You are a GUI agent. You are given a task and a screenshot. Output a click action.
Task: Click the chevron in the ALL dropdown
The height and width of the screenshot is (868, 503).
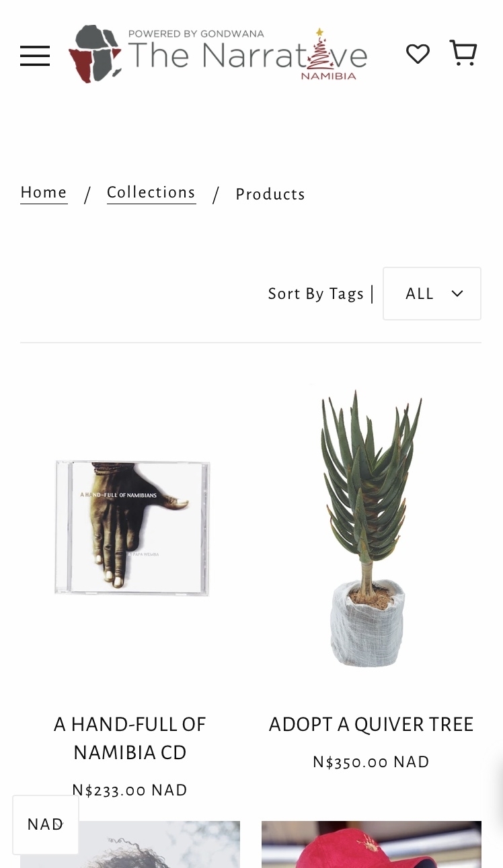457,294
